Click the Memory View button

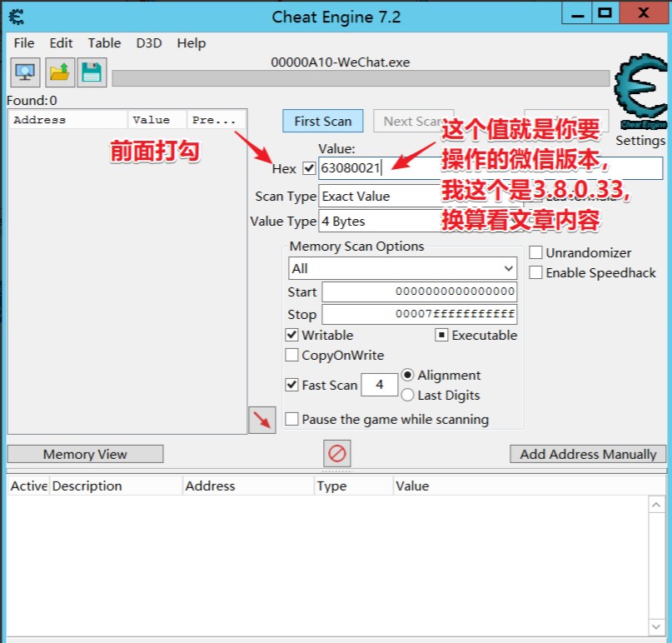(85, 454)
